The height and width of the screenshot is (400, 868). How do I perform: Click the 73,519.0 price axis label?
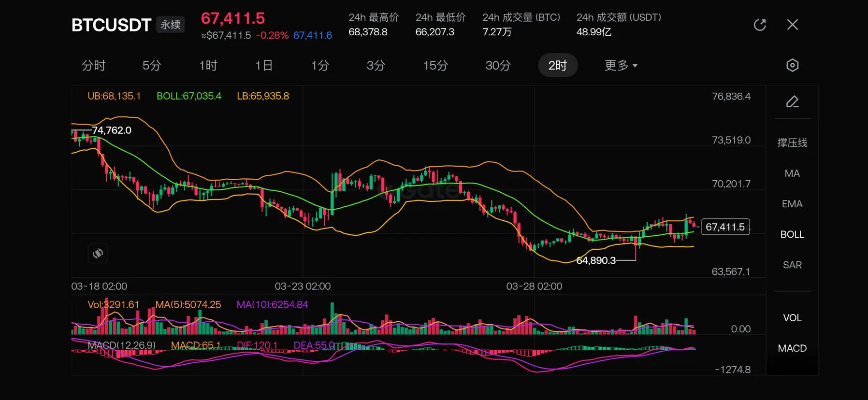pyautogui.click(x=731, y=140)
